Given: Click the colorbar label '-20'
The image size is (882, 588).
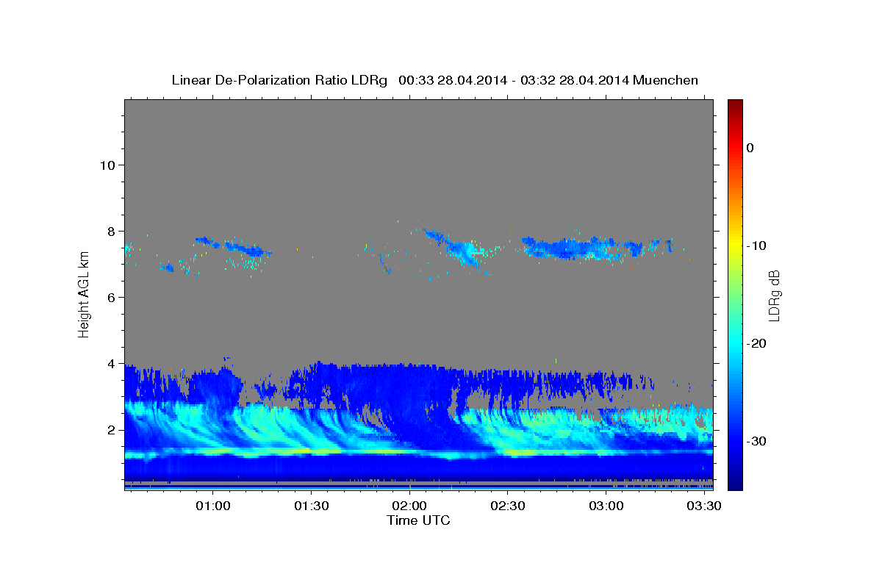Looking at the screenshot, I should tap(756, 343).
